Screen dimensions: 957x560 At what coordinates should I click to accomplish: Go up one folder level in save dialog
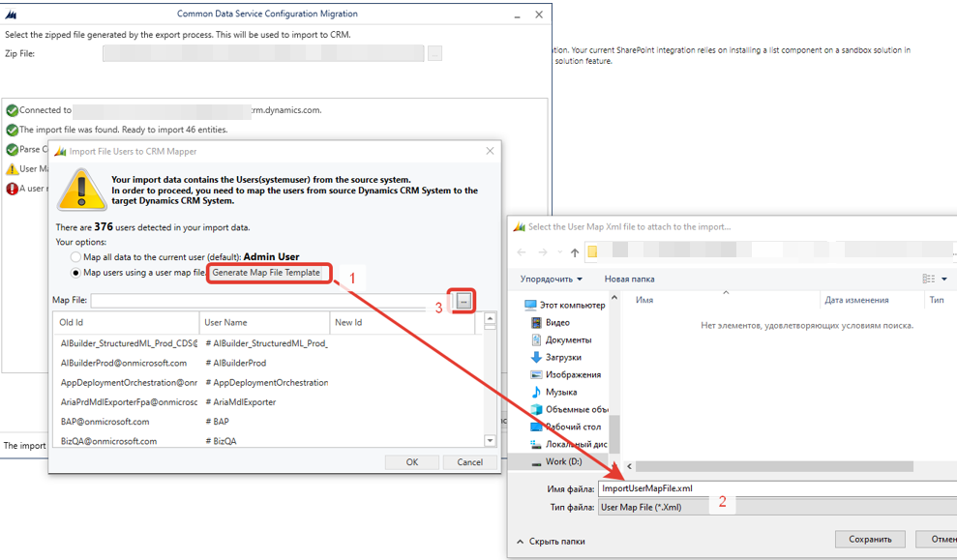(x=575, y=251)
